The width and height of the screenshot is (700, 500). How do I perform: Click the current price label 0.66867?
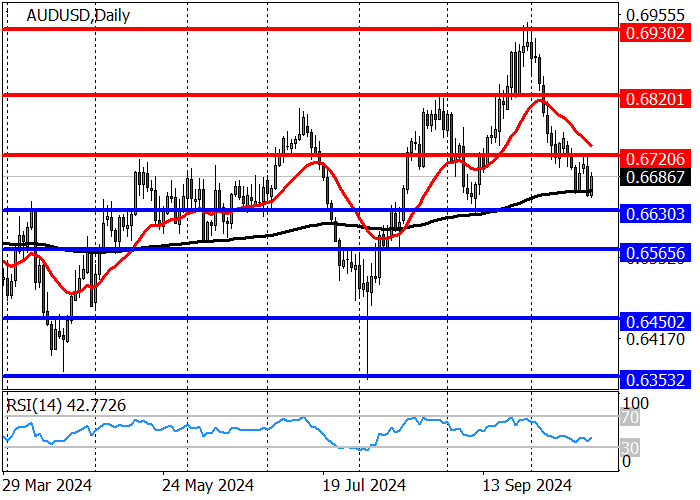[x=655, y=177]
